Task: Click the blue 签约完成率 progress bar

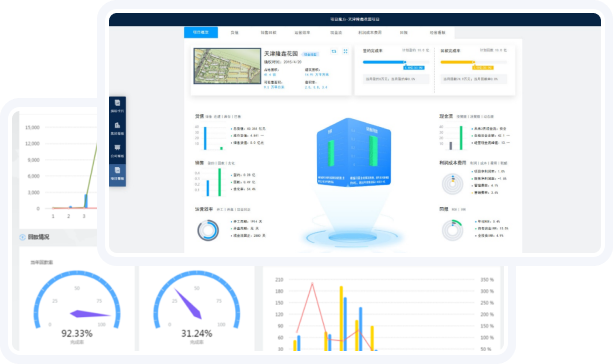Action: click(384, 62)
